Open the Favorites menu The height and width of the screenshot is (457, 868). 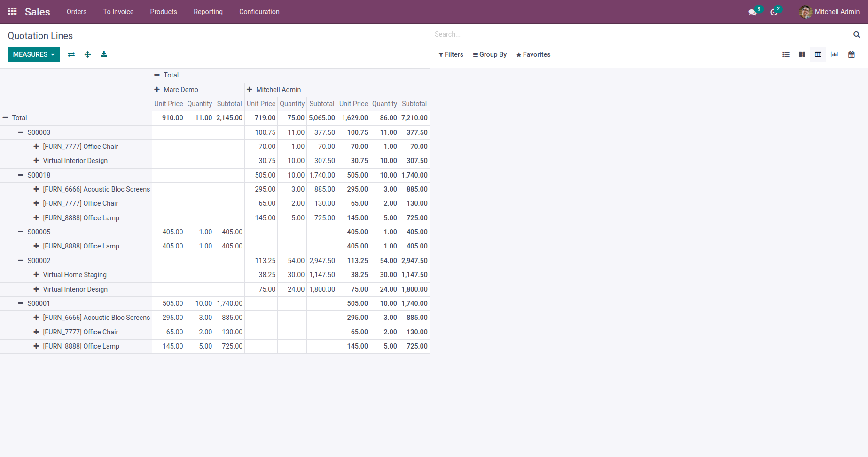coord(533,54)
